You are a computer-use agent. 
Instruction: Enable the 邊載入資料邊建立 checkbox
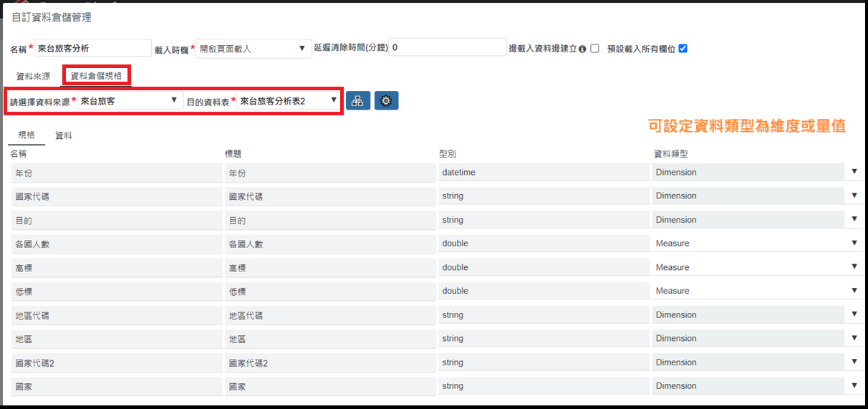point(594,49)
